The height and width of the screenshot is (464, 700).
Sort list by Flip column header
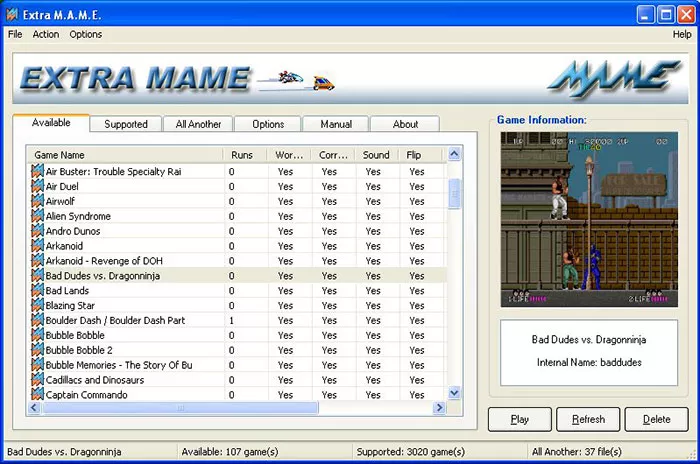click(420, 155)
